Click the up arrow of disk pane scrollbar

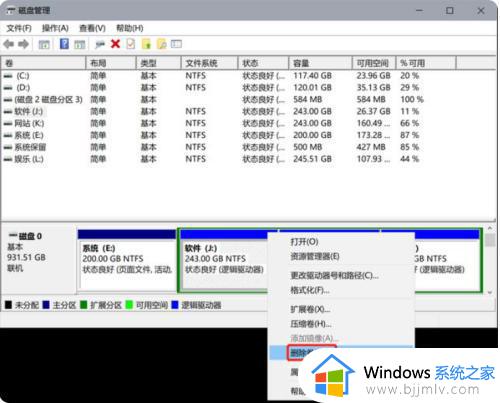490,229
